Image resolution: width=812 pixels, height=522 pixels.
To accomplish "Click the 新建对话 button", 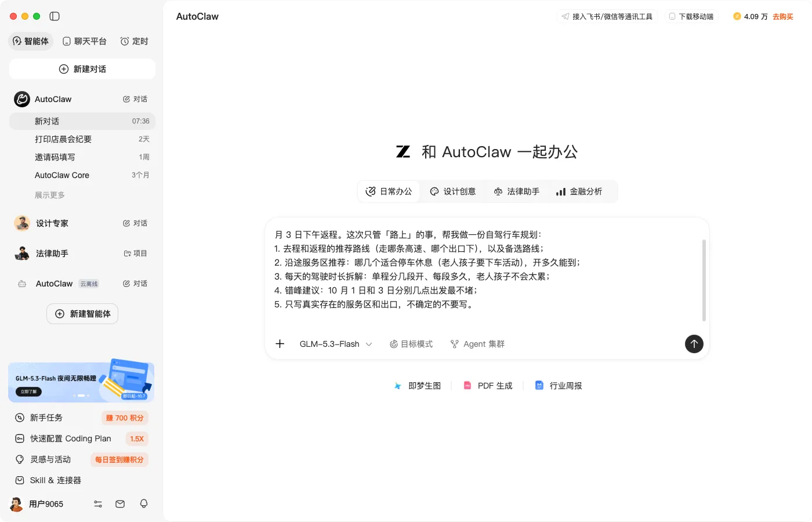I will coord(82,69).
